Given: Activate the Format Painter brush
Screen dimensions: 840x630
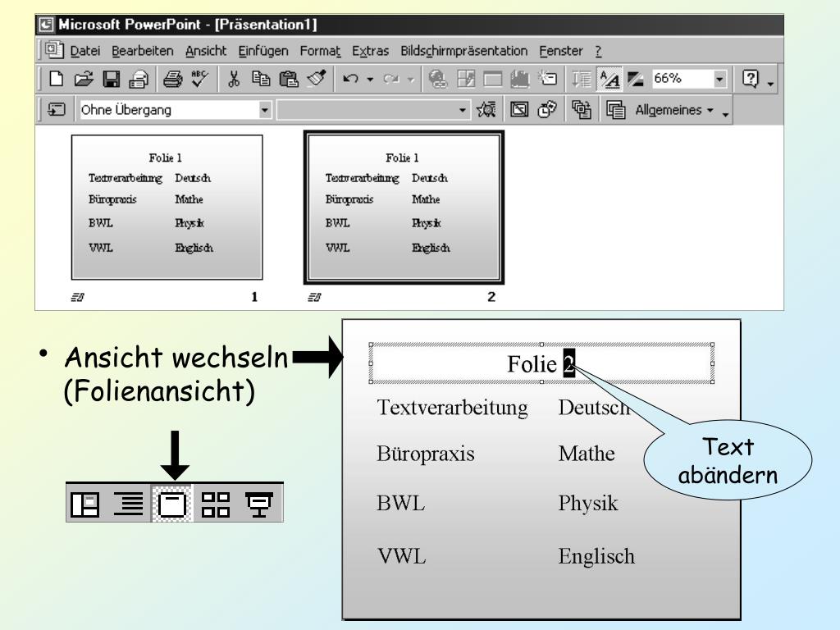Looking at the screenshot, I should point(317,79).
